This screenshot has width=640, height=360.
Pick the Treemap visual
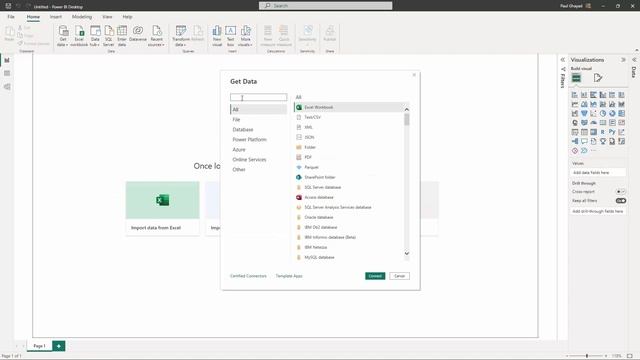[x=621, y=113]
